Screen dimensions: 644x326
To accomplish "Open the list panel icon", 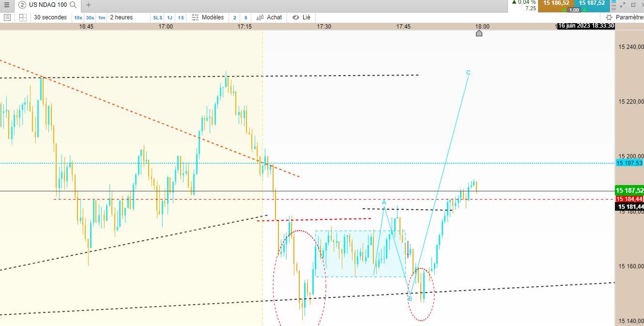I will (7, 17).
